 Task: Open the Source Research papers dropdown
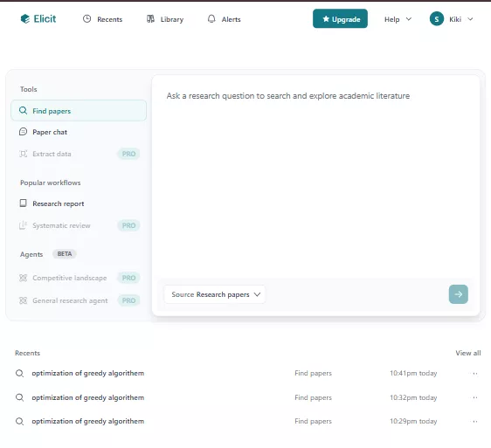[x=215, y=294]
